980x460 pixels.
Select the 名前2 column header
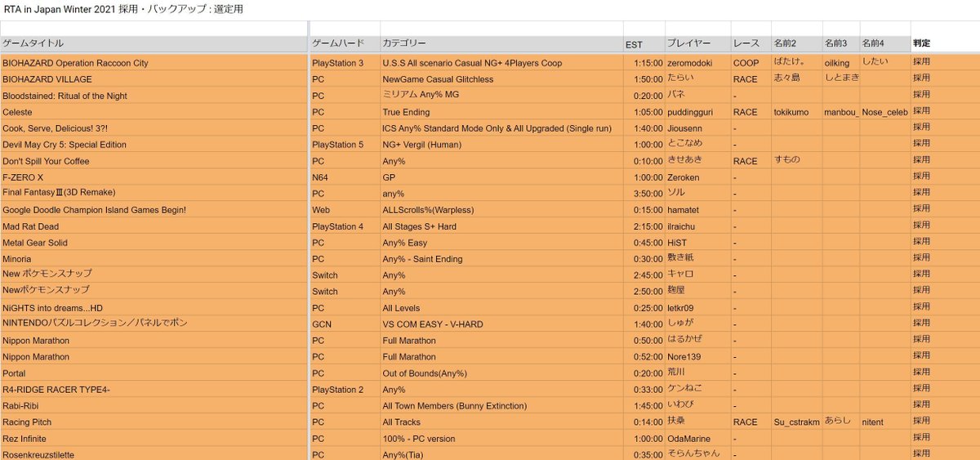(796, 43)
